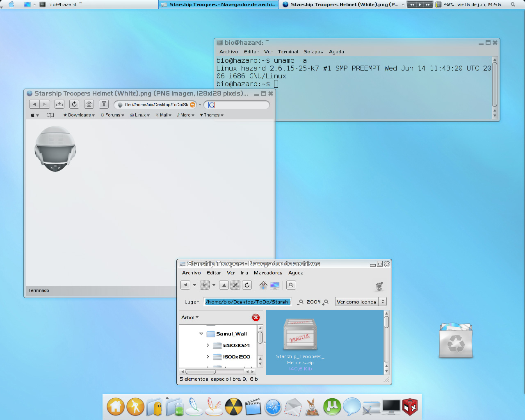525x420 pixels.
Task: Zoom out the file browser view
Action: (x=300, y=302)
